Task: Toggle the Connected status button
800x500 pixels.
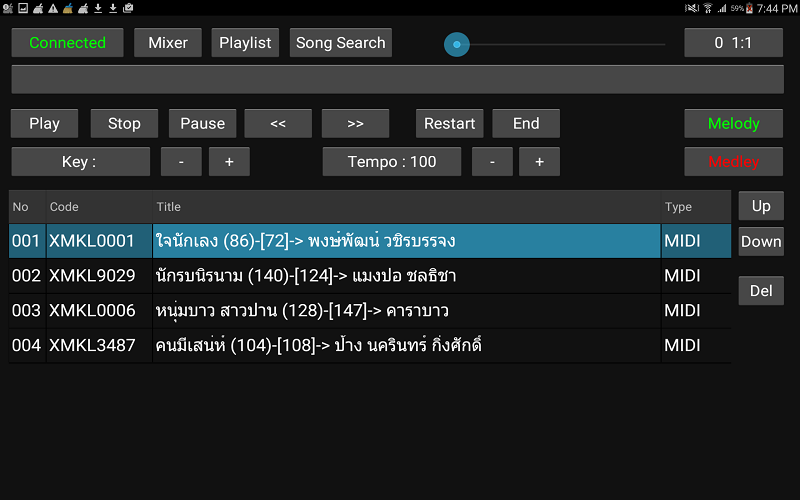Action: click(x=67, y=43)
